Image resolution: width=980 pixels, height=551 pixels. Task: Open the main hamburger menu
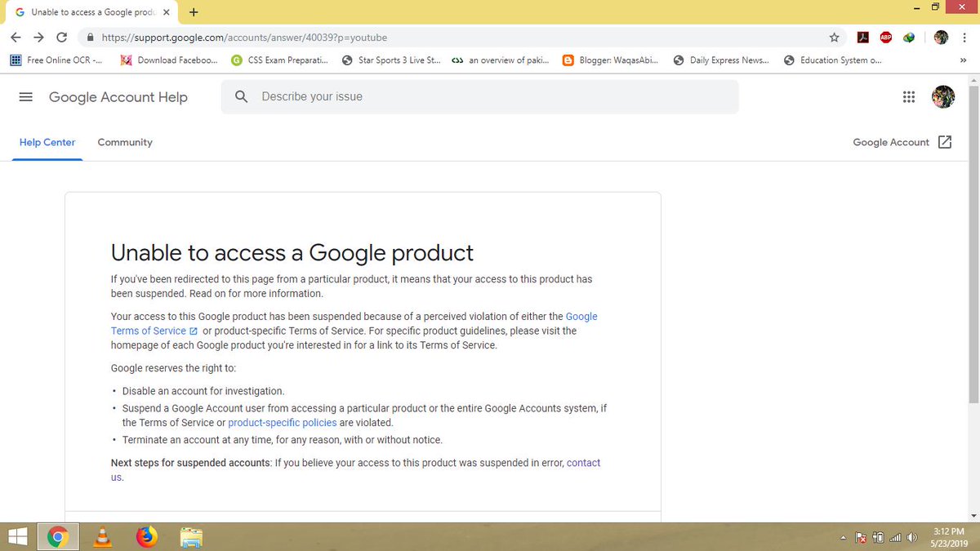tap(25, 96)
